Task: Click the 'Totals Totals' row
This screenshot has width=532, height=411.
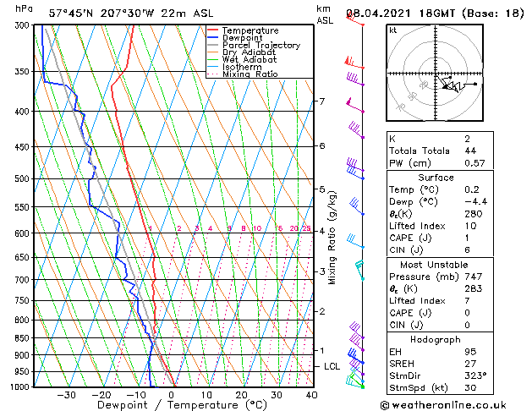Action: [x=440, y=151]
